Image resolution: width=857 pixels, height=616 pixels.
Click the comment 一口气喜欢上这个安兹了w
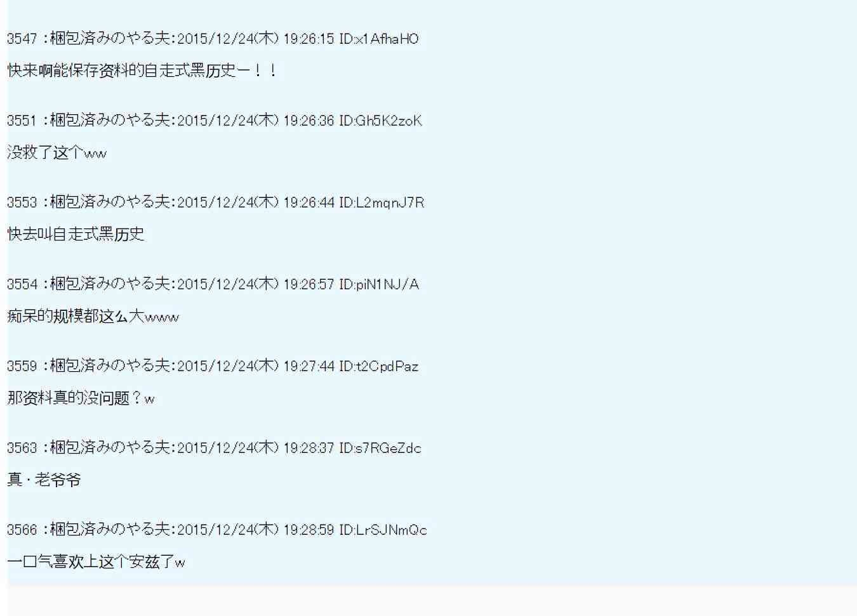[x=96, y=561]
